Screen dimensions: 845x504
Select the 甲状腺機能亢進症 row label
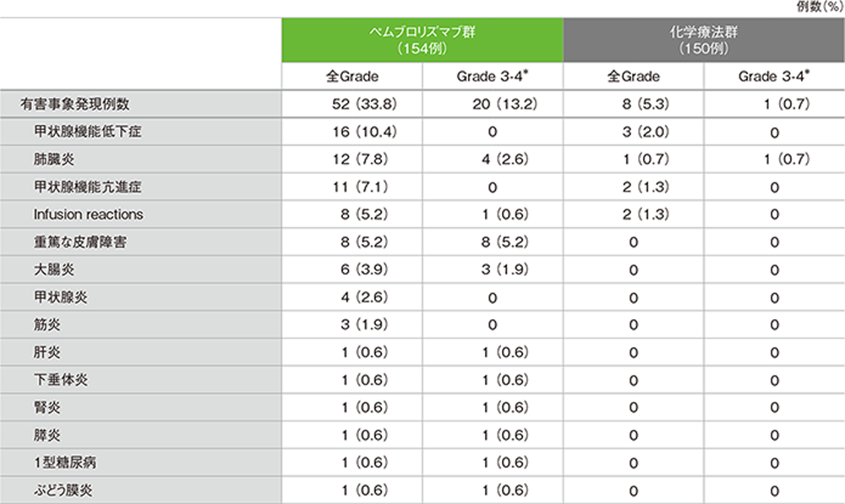(88, 187)
